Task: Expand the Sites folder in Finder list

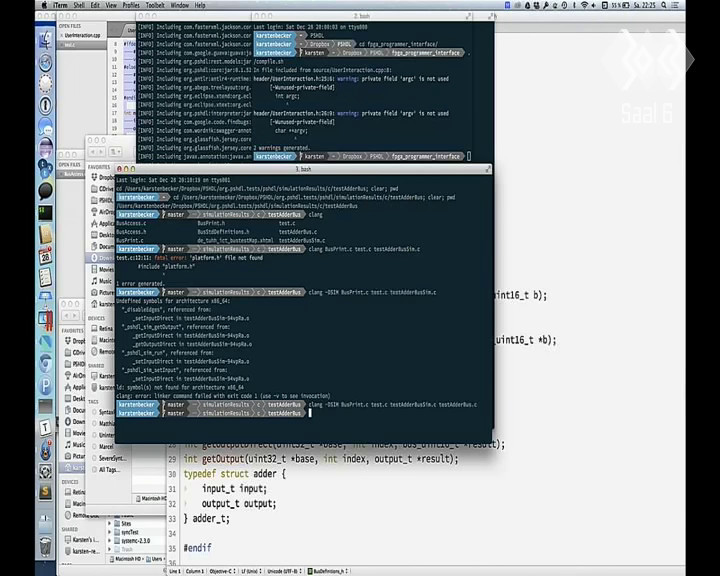Action: (109, 524)
